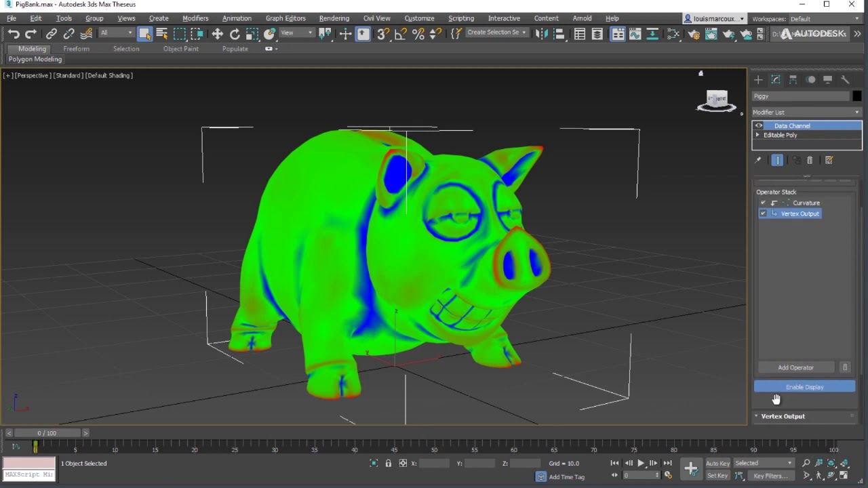Toggle the 3D Snaps icon
This screenshot has width=868, height=488.
tap(383, 34)
